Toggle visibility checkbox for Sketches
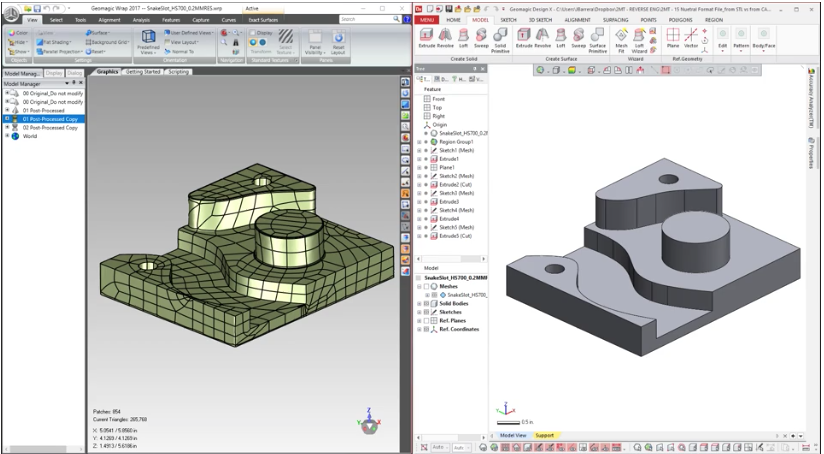 (426, 312)
